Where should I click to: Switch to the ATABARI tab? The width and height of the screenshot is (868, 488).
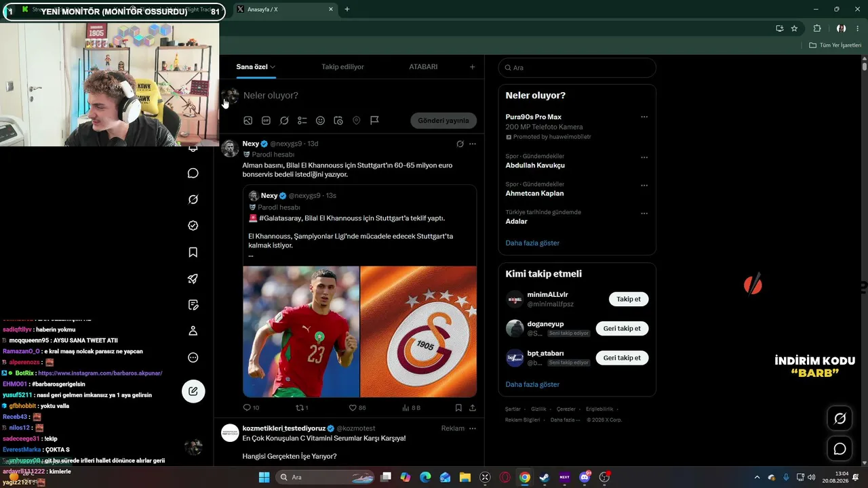pyautogui.click(x=423, y=67)
